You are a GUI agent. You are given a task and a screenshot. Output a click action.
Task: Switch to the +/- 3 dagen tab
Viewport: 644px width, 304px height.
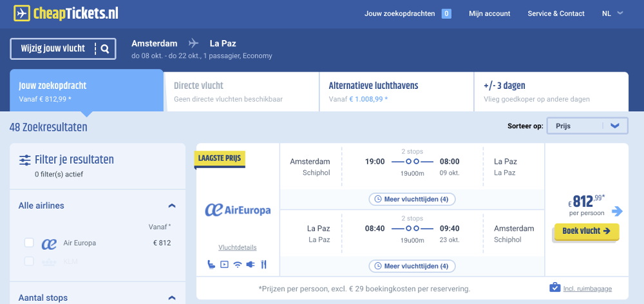(x=551, y=91)
